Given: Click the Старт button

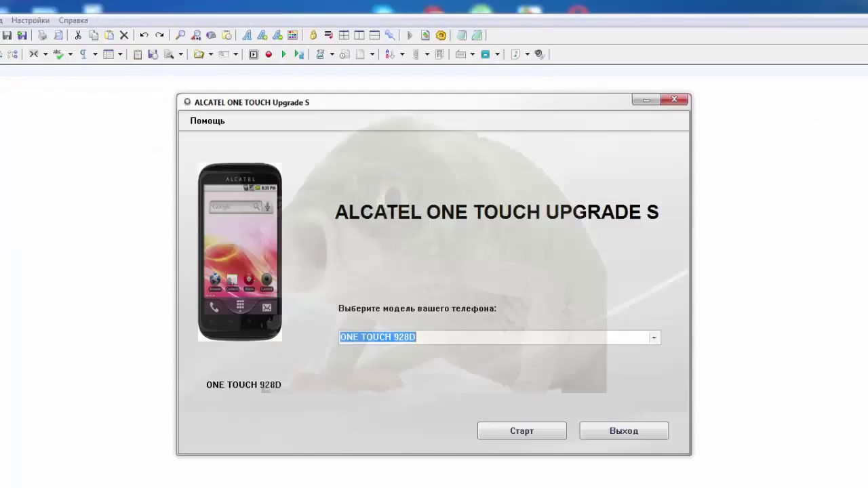Looking at the screenshot, I should (521, 430).
